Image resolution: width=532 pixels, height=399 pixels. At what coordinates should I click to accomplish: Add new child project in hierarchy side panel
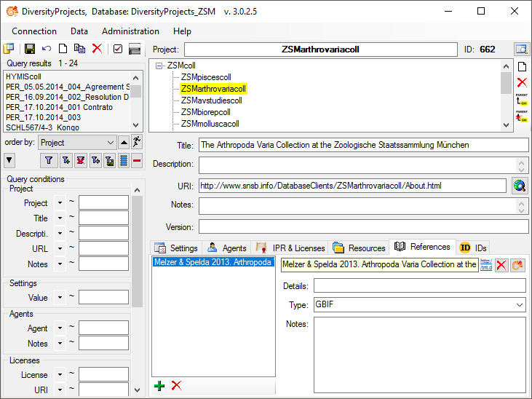click(522, 66)
